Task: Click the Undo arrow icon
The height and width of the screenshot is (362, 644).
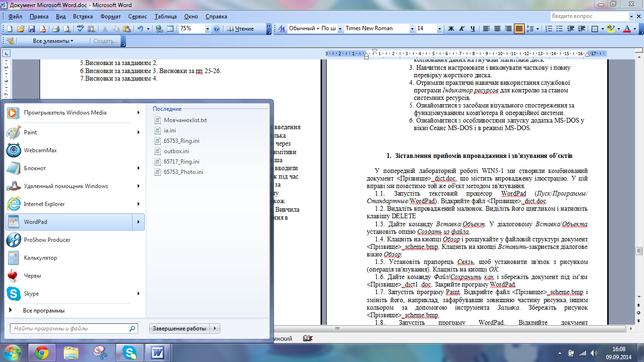Action: point(140,29)
